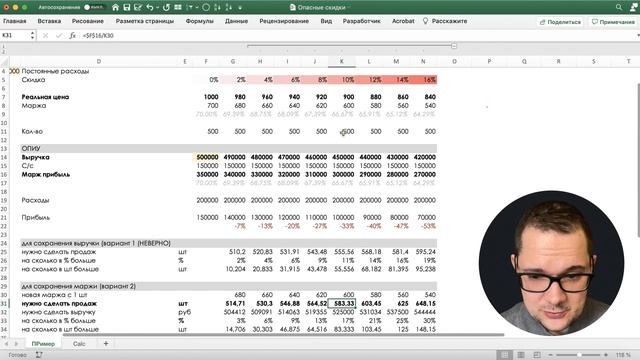Open the Главная ribbon tab
Image resolution: width=640 pixels, height=360 pixels.
pyautogui.click(x=15, y=21)
